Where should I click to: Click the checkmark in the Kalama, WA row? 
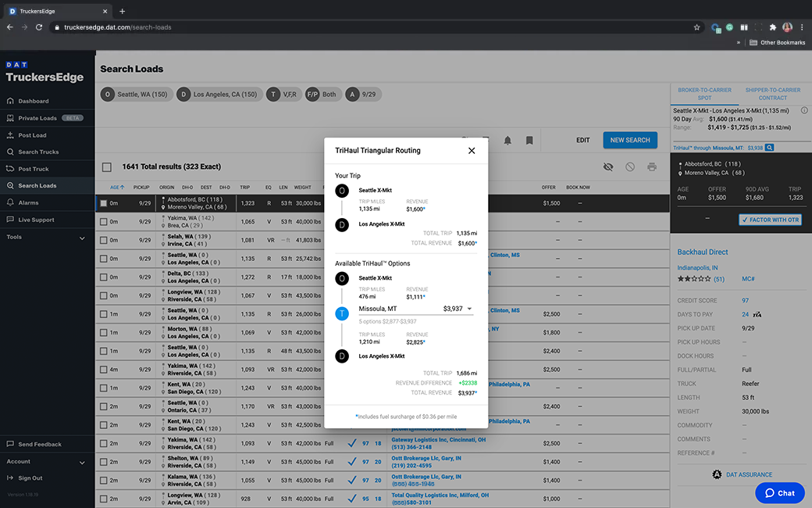coord(351,481)
